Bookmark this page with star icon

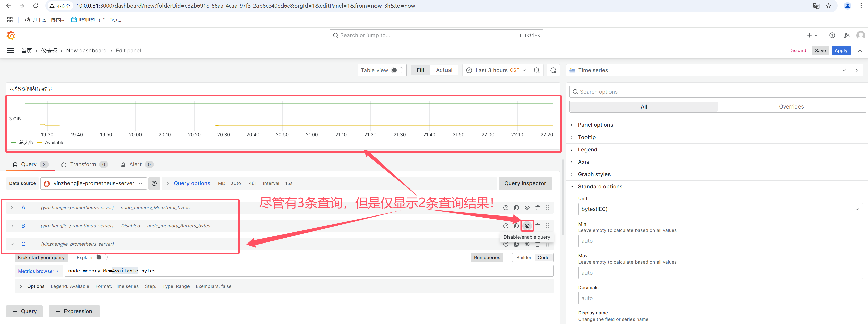click(x=829, y=6)
